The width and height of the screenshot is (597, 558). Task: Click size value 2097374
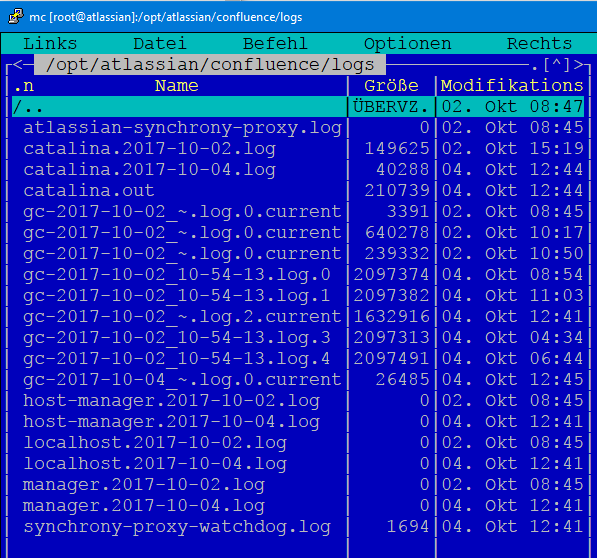click(391, 274)
